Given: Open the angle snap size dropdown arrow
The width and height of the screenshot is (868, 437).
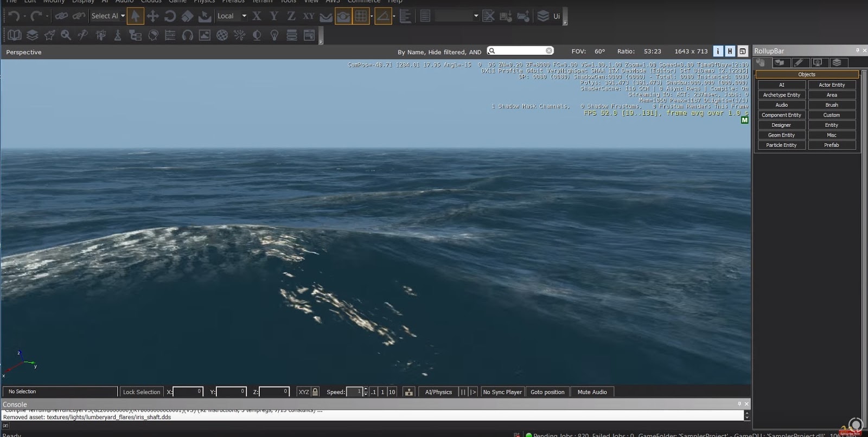Looking at the screenshot, I should tap(394, 16).
